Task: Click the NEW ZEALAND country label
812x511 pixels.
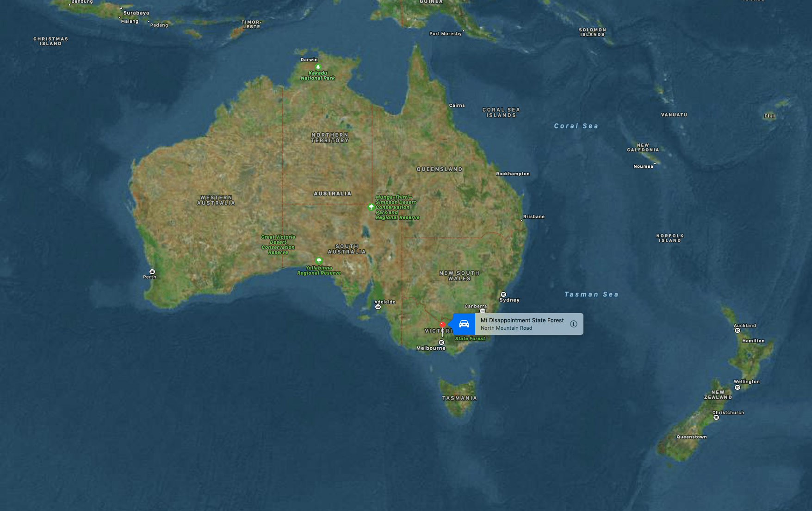Action: 718,395
